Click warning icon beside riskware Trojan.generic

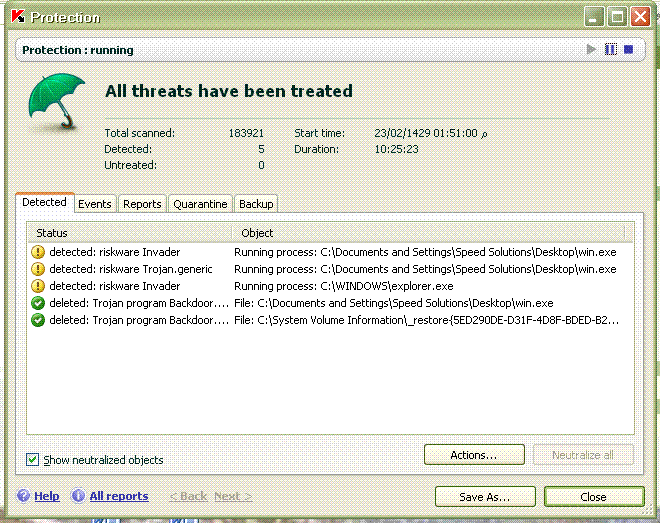(38, 269)
